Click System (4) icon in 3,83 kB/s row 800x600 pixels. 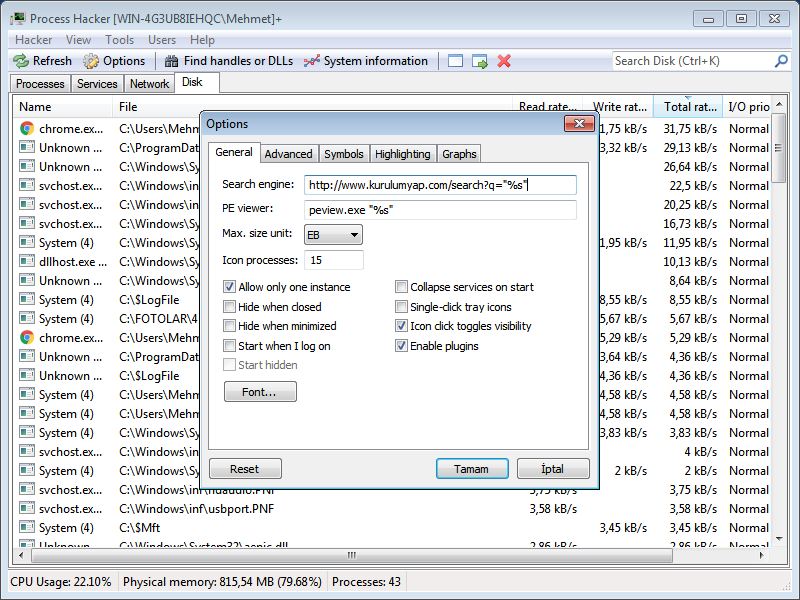point(27,433)
